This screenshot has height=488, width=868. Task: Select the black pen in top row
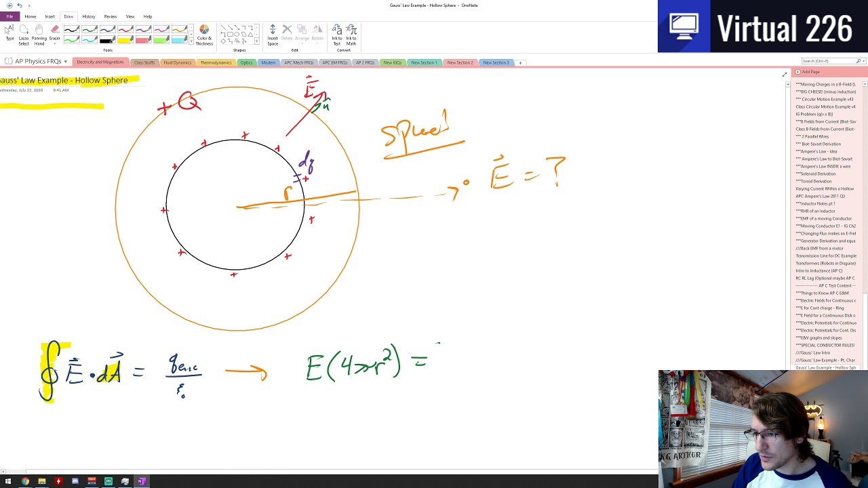[72, 29]
